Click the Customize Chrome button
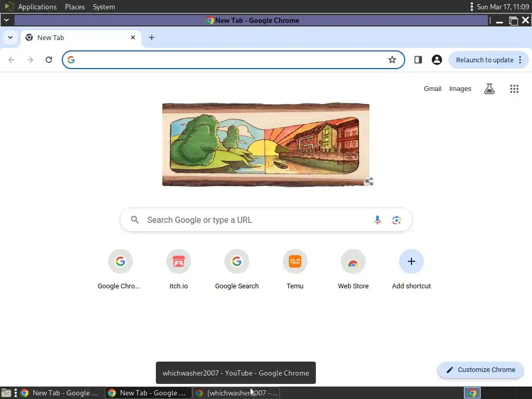The width and height of the screenshot is (532, 399). click(x=481, y=370)
